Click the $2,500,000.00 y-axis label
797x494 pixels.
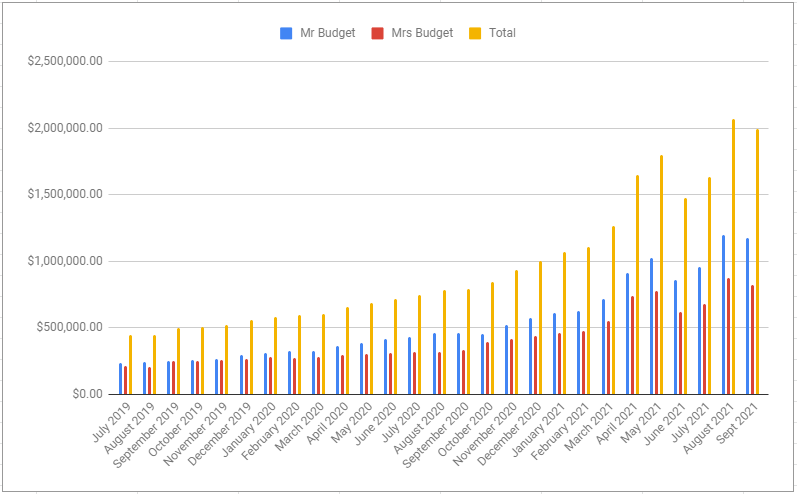click(x=66, y=62)
